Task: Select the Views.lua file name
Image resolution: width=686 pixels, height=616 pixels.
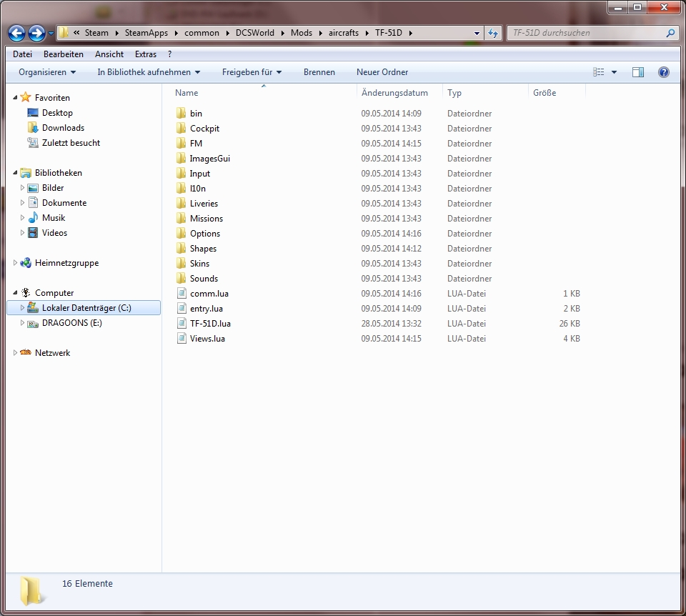Action: 207,339
